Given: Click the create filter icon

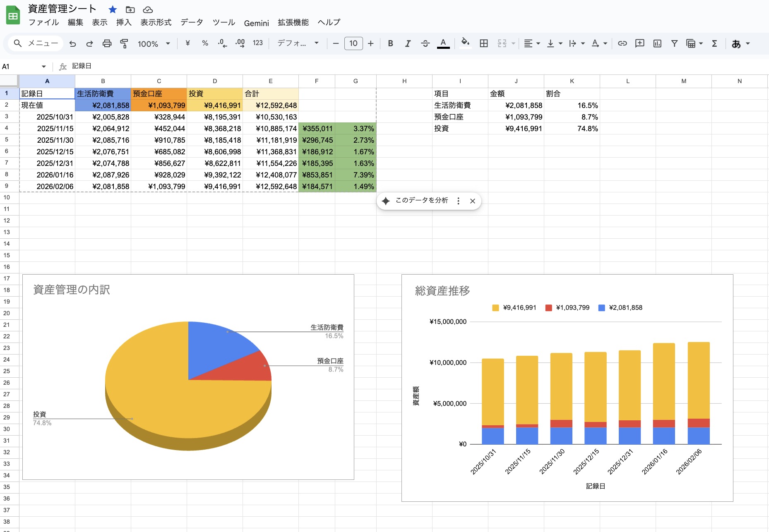Looking at the screenshot, I should (675, 43).
